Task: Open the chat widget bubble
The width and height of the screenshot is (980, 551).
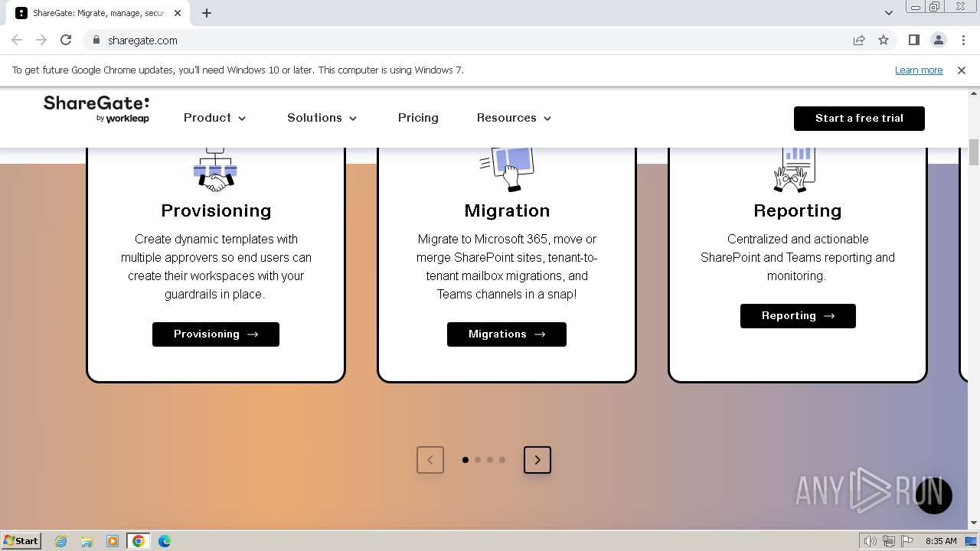Action: pos(933,494)
